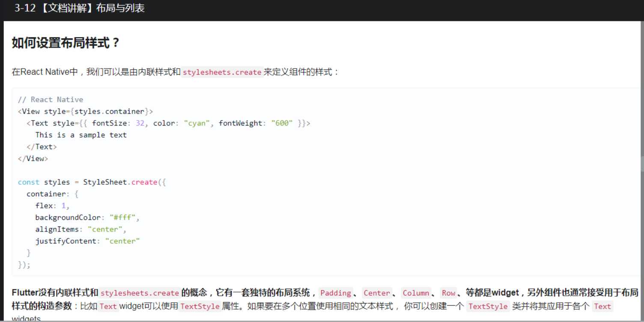Click the inline code "Padding"
644x322 pixels.
(336, 293)
